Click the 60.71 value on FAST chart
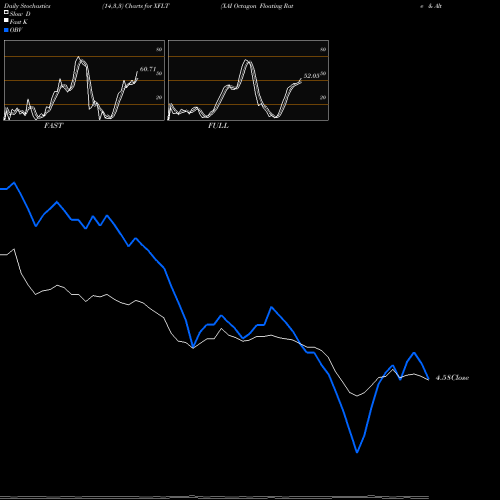This screenshot has width=500, height=500. click(x=148, y=69)
